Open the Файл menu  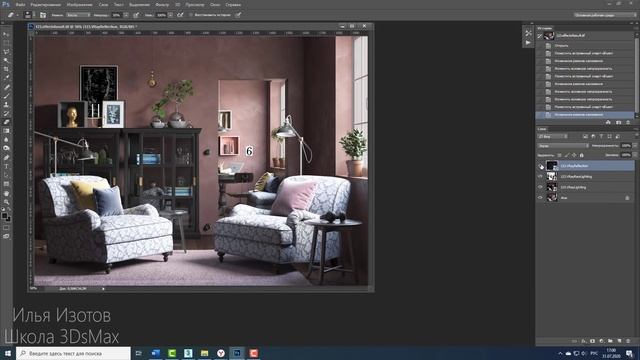point(20,4)
